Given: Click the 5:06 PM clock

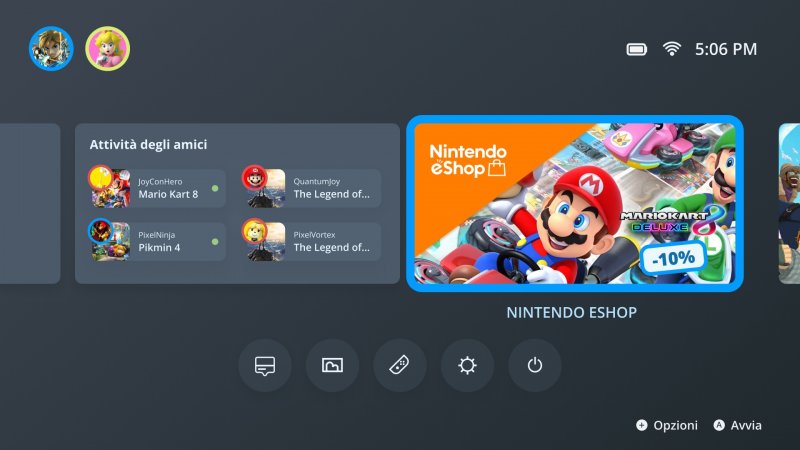Looking at the screenshot, I should (x=726, y=49).
